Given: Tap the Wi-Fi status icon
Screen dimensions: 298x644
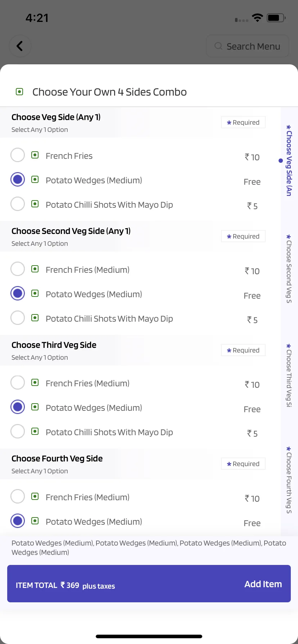Looking at the screenshot, I should tap(257, 18).
